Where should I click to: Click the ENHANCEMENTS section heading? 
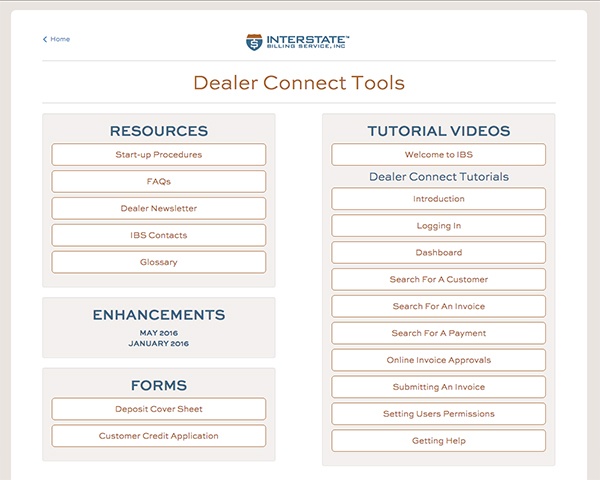point(159,315)
